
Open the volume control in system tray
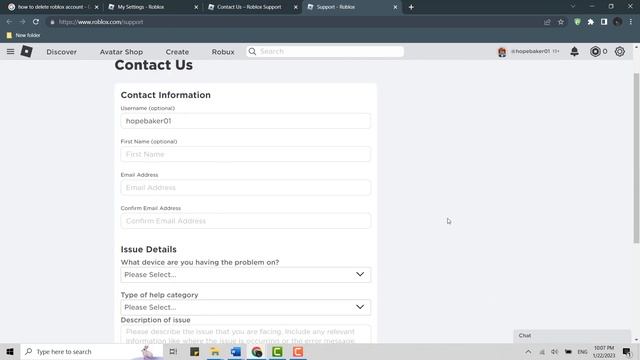[554, 351]
